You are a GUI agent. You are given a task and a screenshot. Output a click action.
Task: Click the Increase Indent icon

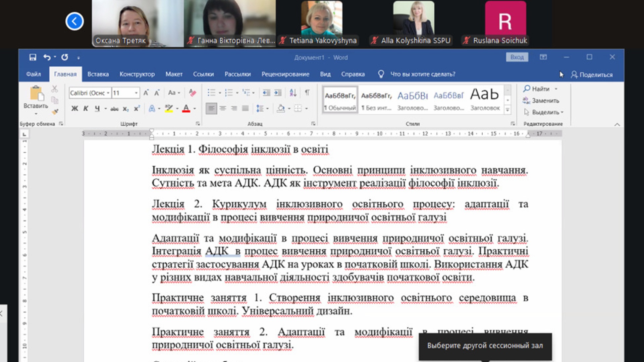coord(278,93)
